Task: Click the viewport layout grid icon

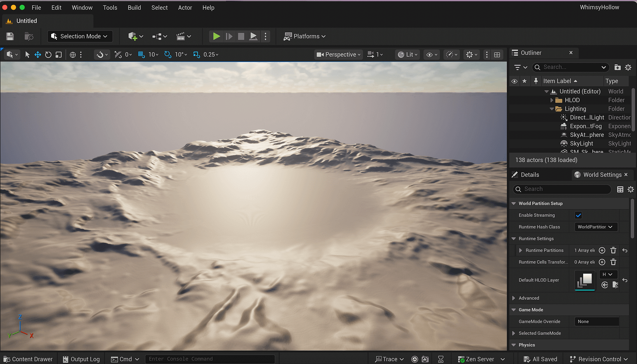Action: pos(497,55)
